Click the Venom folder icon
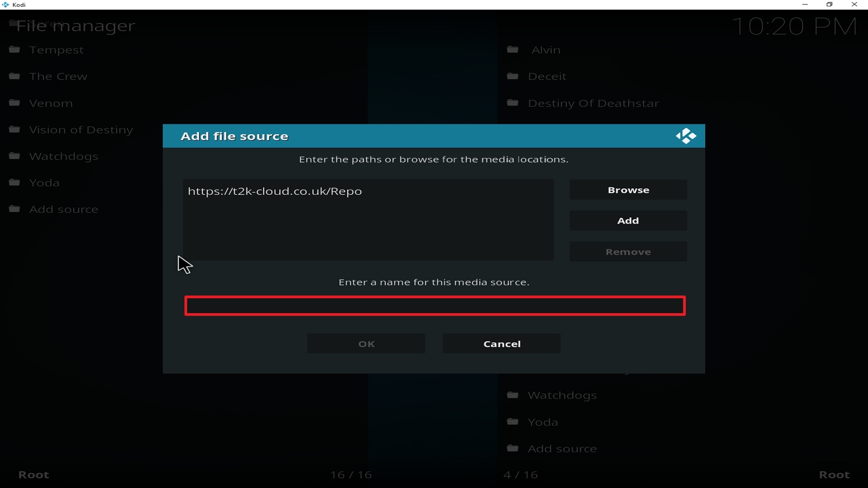This screenshot has height=488, width=868. point(14,103)
